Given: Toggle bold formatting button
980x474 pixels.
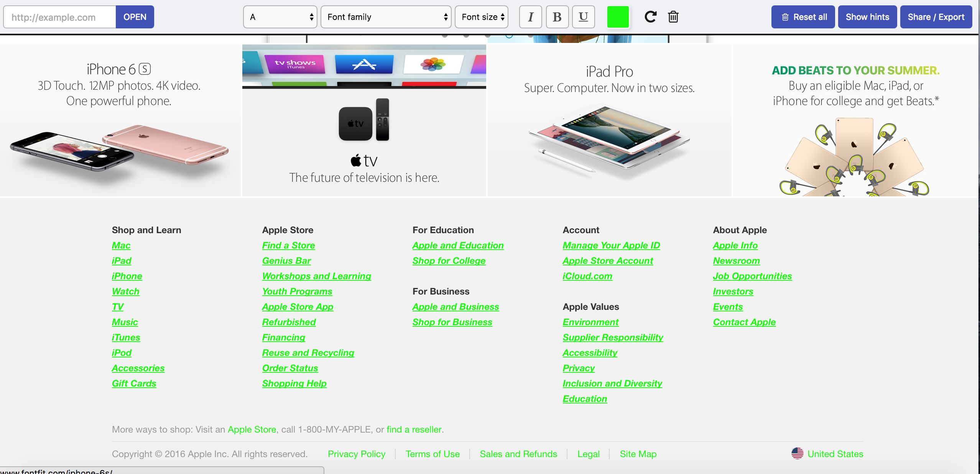Looking at the screenshot, I should [557, 17].
